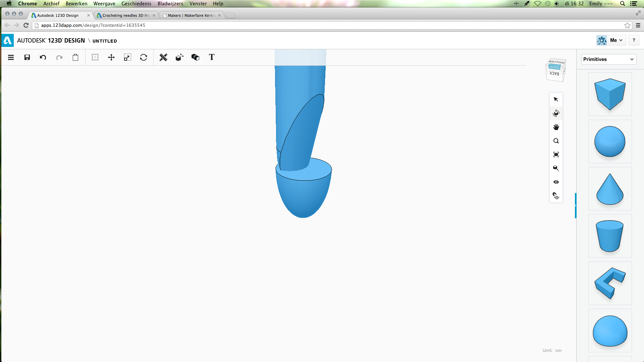Screen dimensions: 644x362
Task: Toggle visibility with the eye icon
Action: coord(556,182)
